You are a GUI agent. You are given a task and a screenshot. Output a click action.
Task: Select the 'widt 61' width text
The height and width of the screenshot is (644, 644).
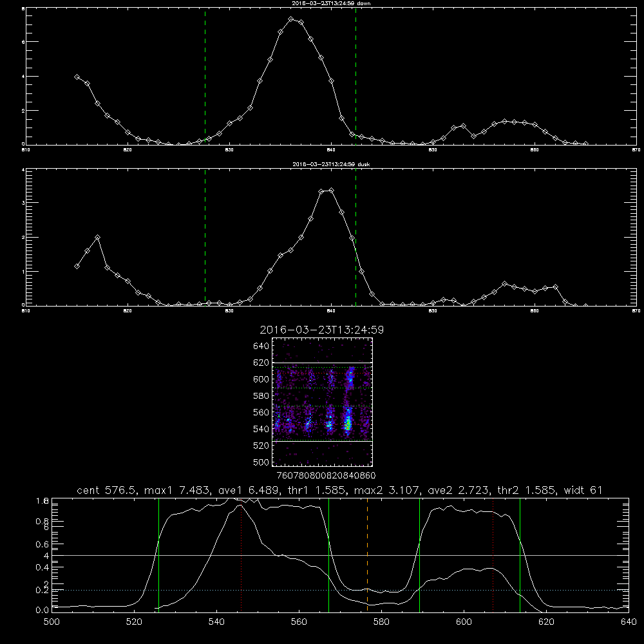tap(583, 490)
